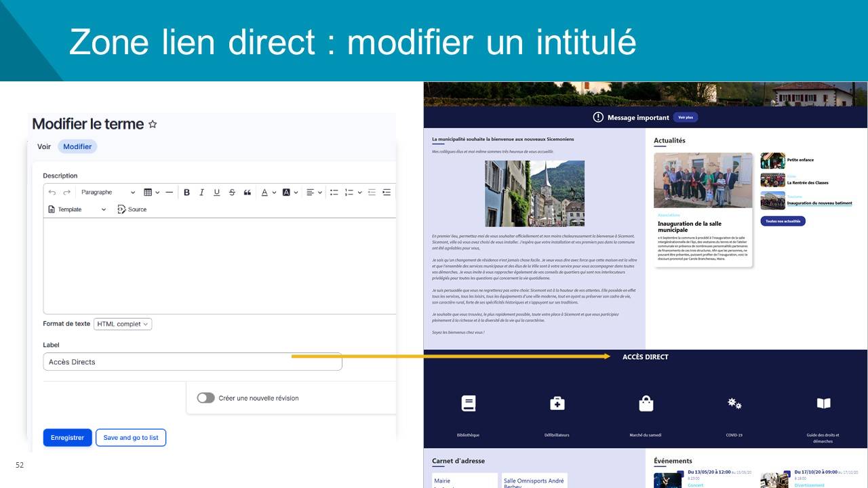Click 'Save and go to list'
Image resolution: width=868 pixels, height=488 pixels.
[x=131, y=438]
